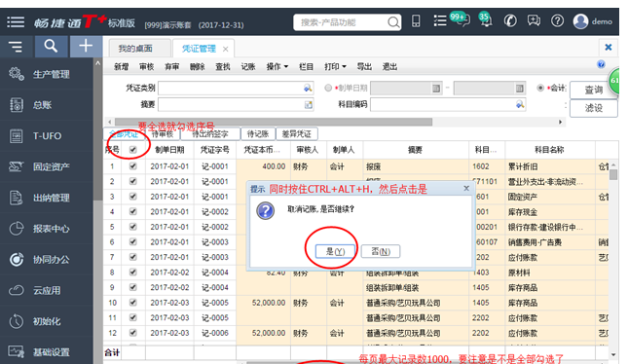The height and width of the screenshot is (364, 628).
Task: Select the 制单日期 radio button
Action: point(328,88)
